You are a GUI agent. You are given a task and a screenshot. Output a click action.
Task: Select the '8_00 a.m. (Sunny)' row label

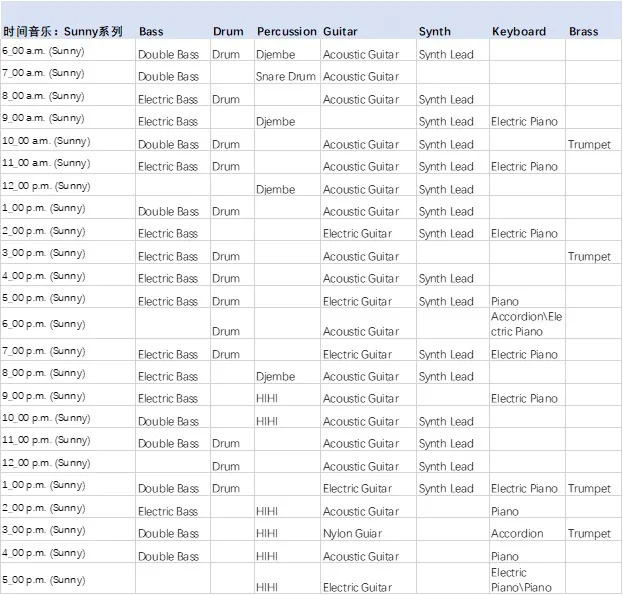(43, 96)
